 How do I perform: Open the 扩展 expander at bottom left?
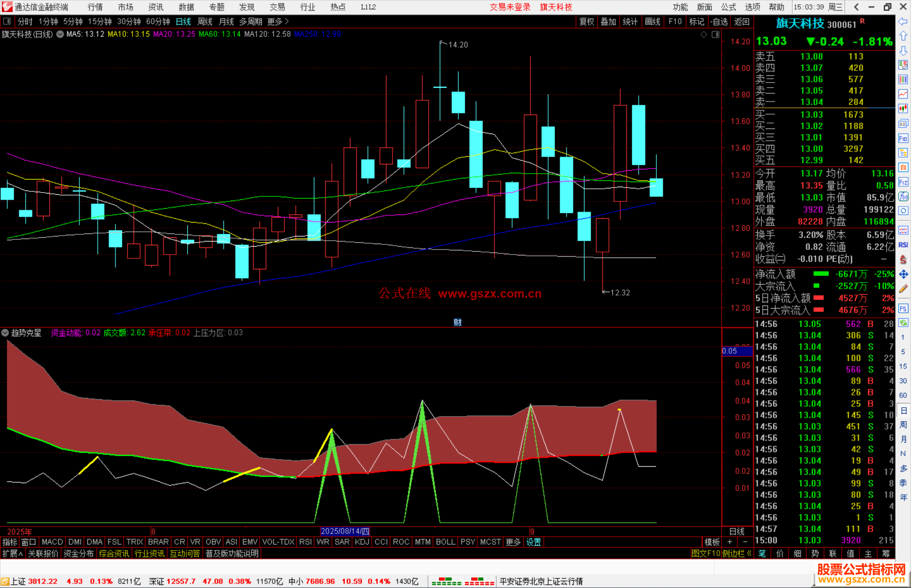tap(13, 553)
